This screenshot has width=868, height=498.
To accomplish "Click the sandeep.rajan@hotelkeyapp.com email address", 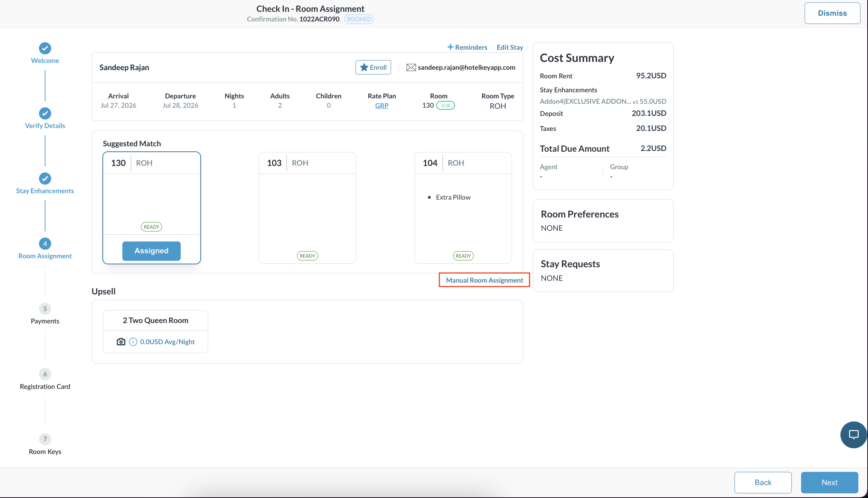I will point(467,67).
